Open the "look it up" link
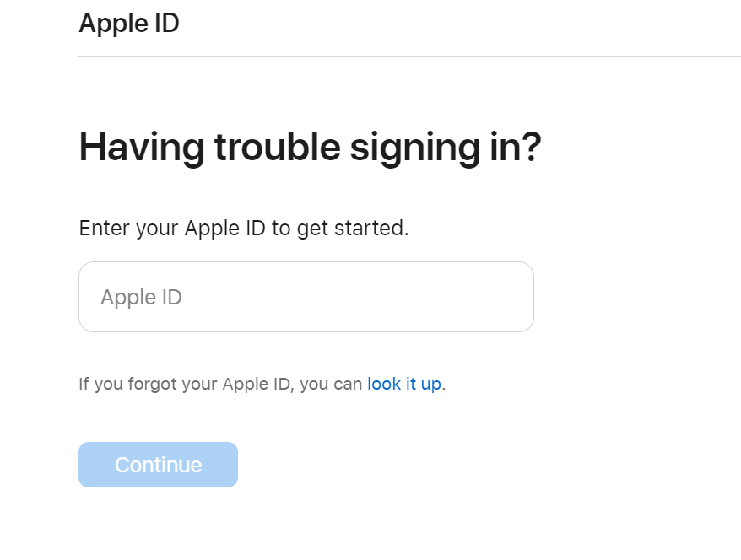This screenshot has height=560, width=741. point(404,384)
